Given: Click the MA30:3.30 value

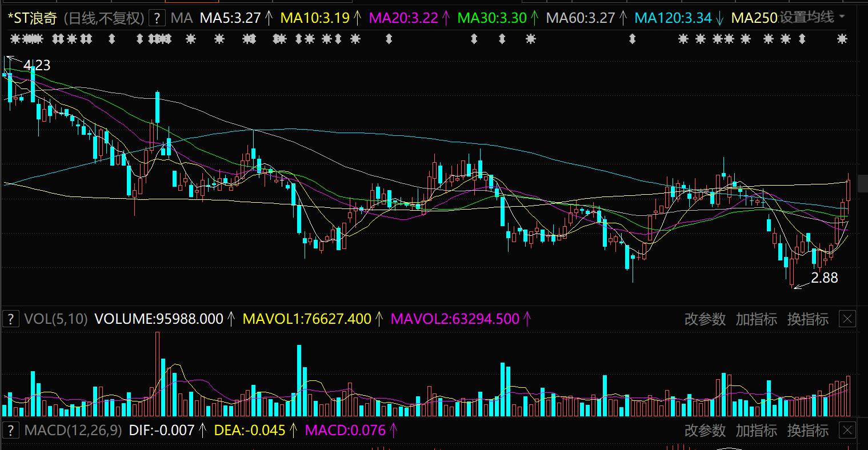Looking at the screenshot, I should point(492,18).
